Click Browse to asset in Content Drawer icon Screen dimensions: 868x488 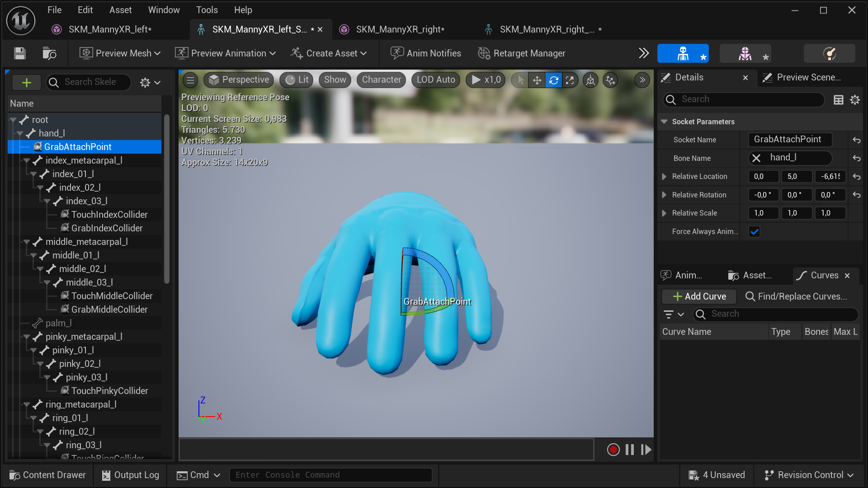pos(49,53)
